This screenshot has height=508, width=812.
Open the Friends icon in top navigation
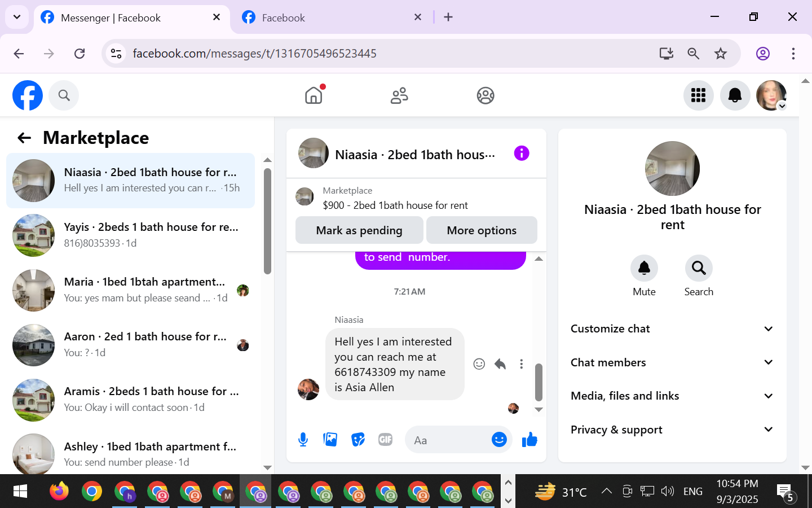tap(399, 95)
